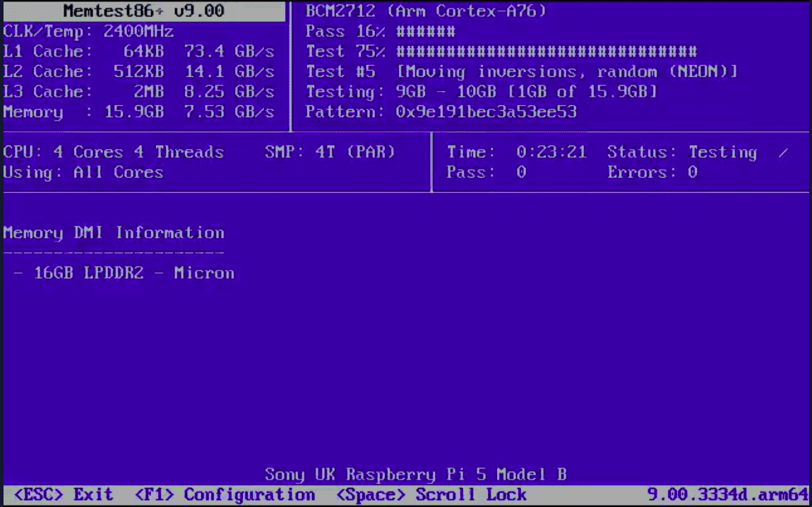Toggle <Space> Scroll Lock
Image resolution: width=812 pixels, height=507 pixels.
pyautogui.click(x=431, y=494)
